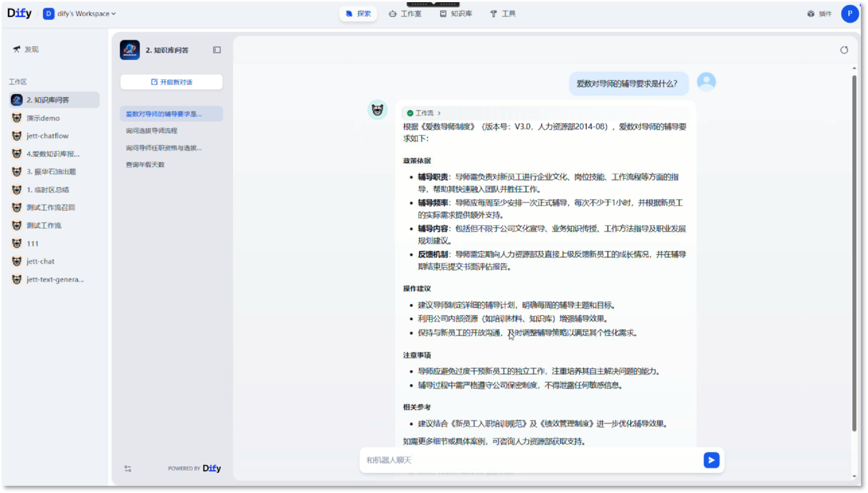Open the 插件 plugins button
868x493 pixels.
[819, 14]
